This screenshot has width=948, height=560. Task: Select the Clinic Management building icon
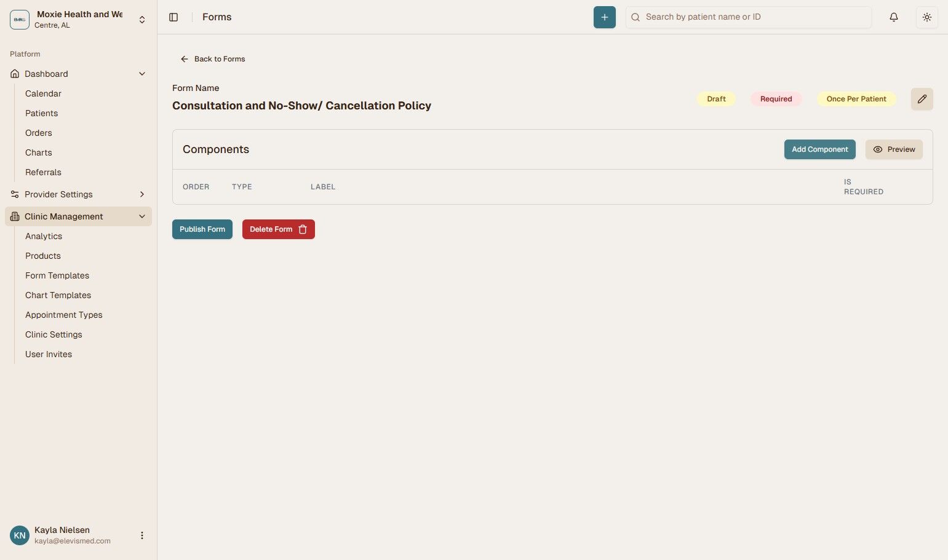[x=14, y=216]
